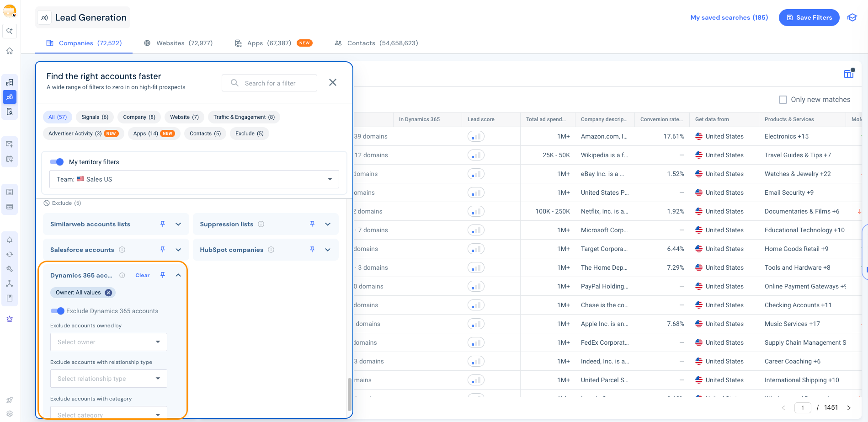868x422 pixels.
Task: Click the filter panel vertical scrollbar
Action: 350,395
